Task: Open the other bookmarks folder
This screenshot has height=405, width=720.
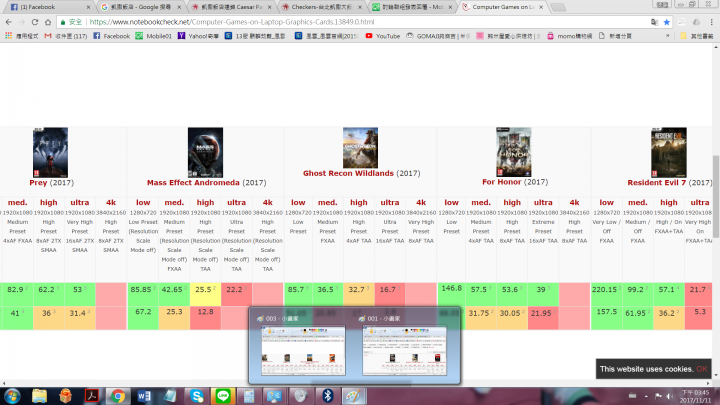Action: click(697, 36)
